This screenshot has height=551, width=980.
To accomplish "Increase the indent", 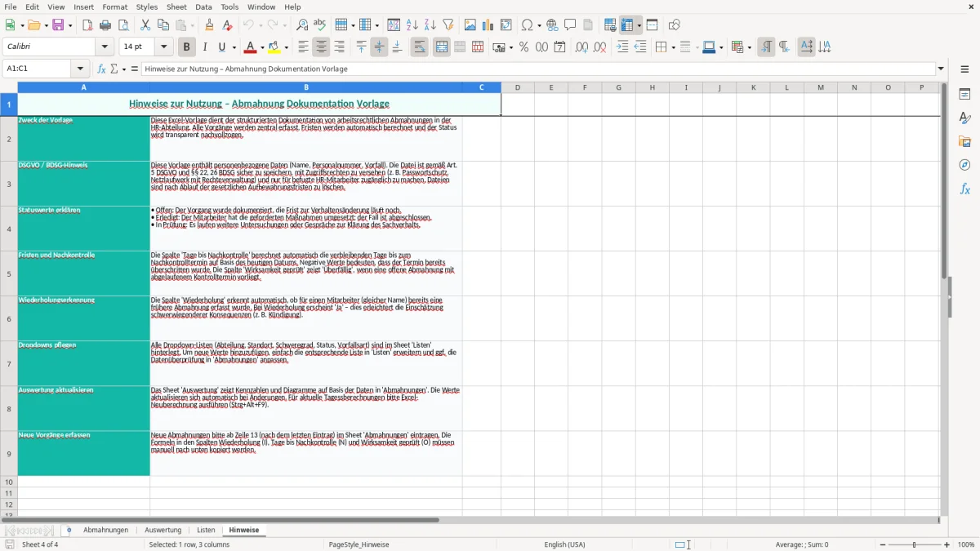I will (x=622, y=47).
